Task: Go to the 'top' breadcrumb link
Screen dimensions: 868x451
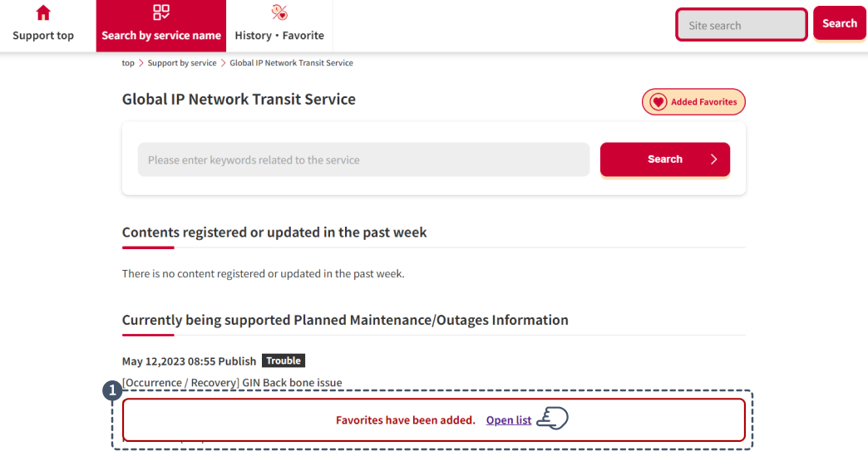Action: [x=128, y=63]
